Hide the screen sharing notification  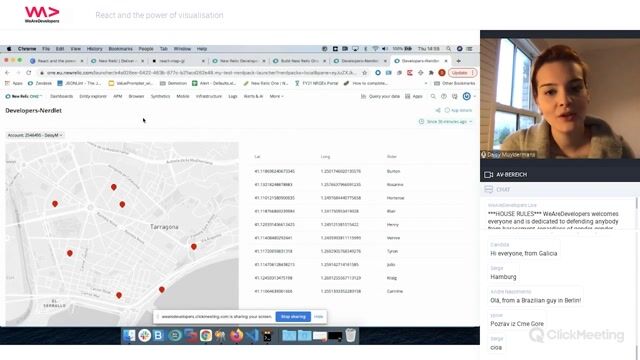coord(319,317)
